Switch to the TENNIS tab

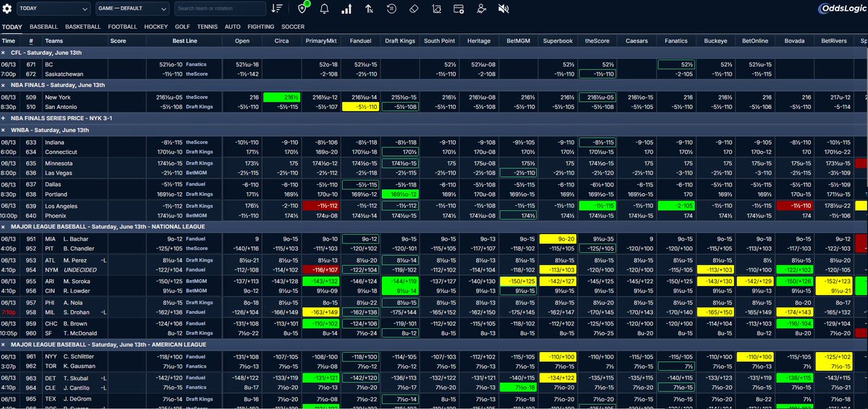tap(208, 27)
